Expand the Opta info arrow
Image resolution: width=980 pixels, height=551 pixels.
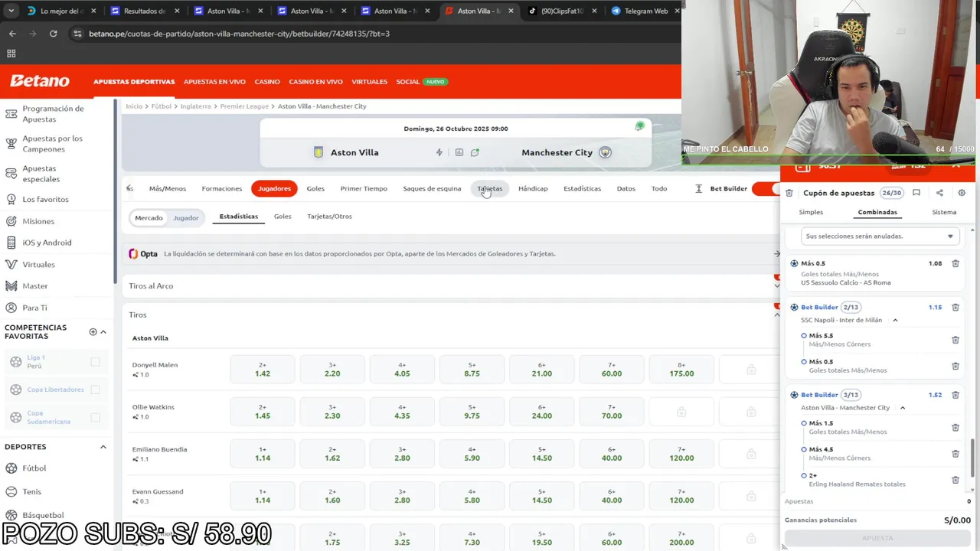[x=776, y=254]
